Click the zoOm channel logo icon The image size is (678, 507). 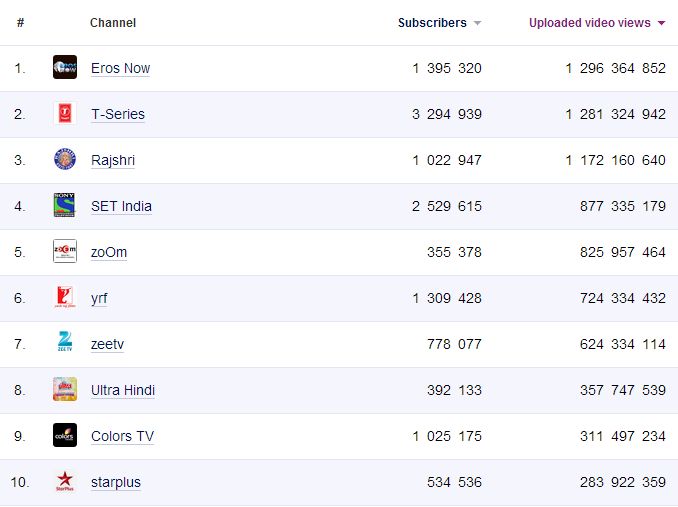click(65, 252)
